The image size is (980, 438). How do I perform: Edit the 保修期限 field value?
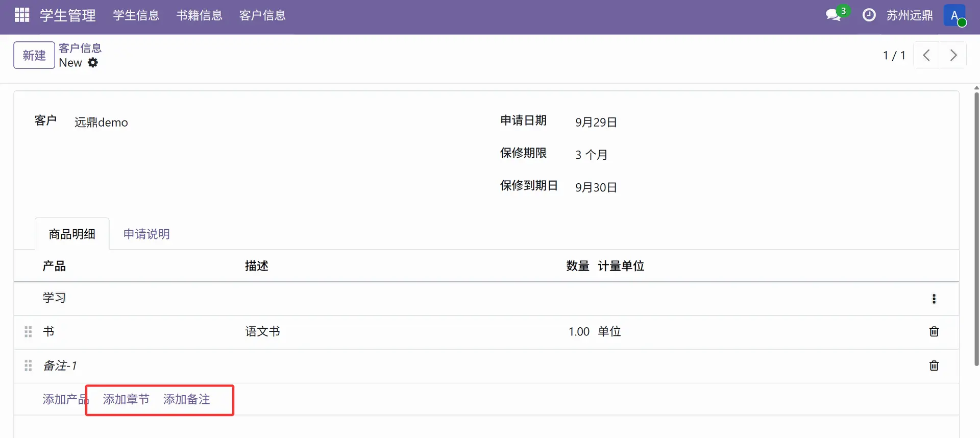[x=591, y=155]
